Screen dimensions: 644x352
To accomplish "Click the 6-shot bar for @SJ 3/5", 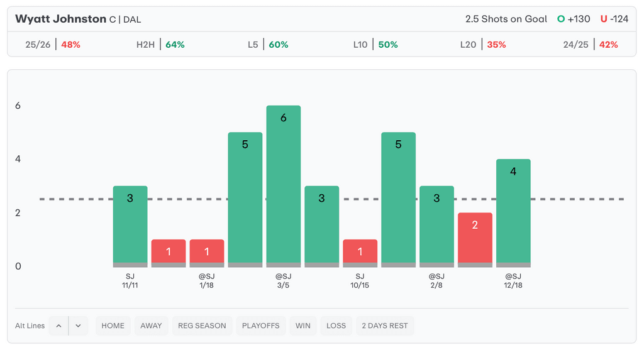I will [x=284, y=185].
